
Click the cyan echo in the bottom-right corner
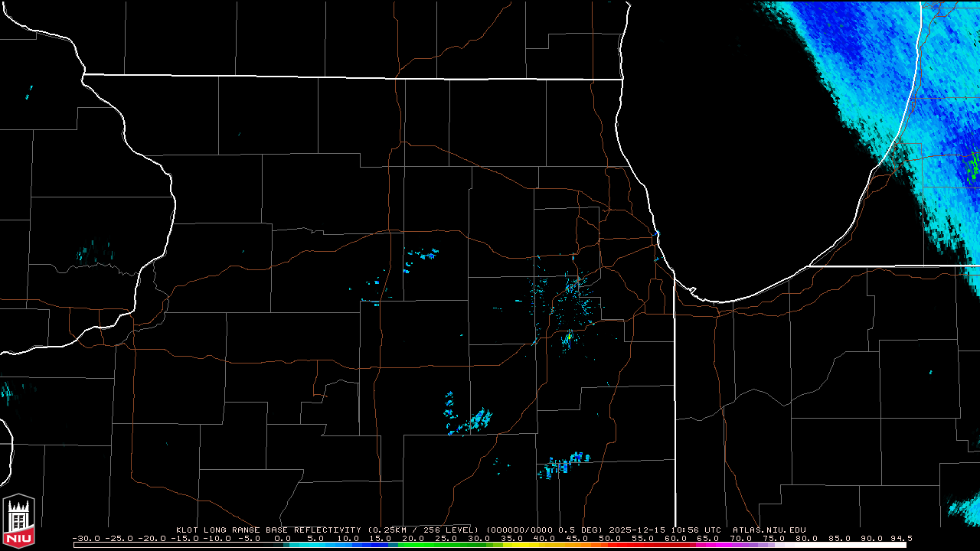tap(966, 506)
